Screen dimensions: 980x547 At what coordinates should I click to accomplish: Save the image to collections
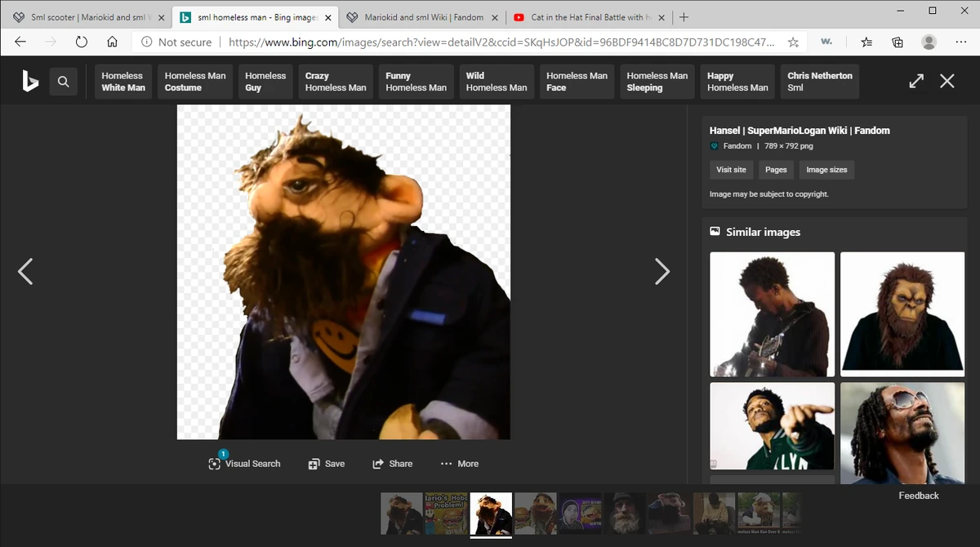[326, 464]
